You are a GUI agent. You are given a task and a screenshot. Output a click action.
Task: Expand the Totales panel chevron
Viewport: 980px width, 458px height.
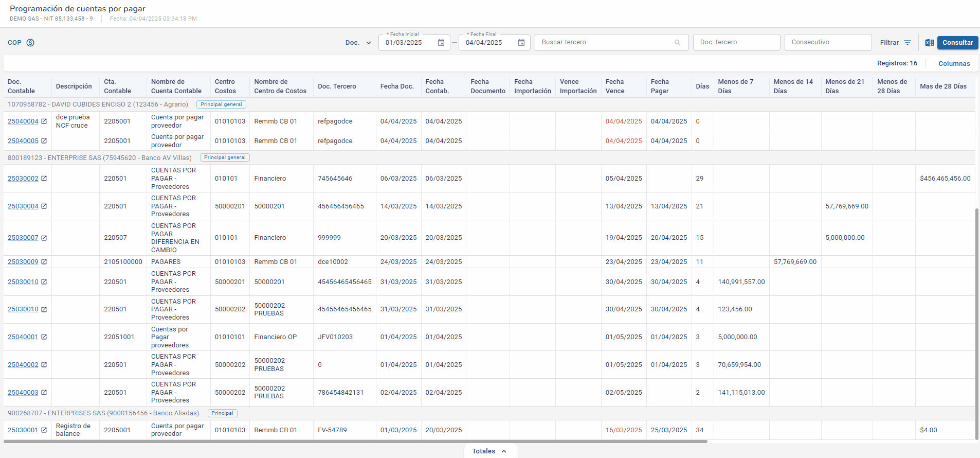click(x=504, y=451)
